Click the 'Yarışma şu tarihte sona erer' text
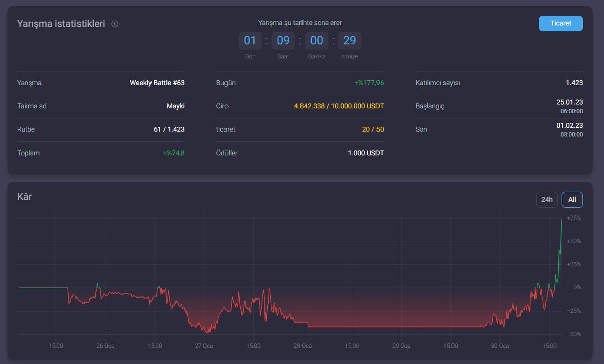Screen dimensions: 604x364 300,23
